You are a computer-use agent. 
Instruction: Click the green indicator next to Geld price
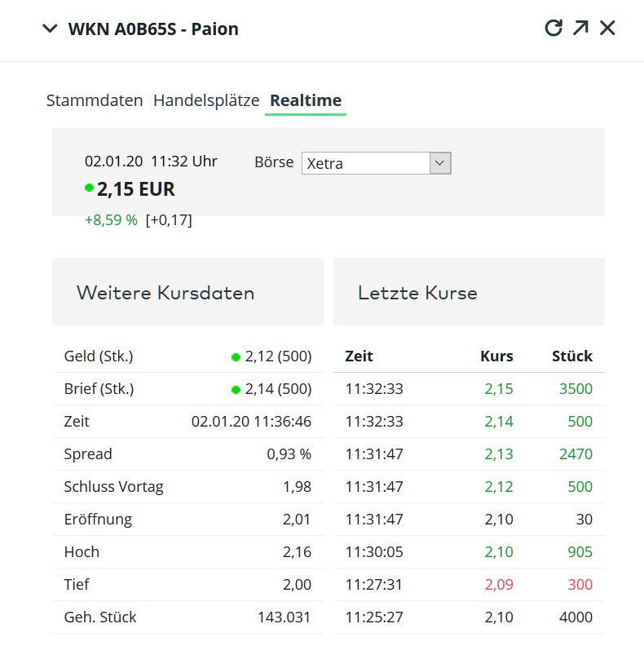(x=236, y=357)
